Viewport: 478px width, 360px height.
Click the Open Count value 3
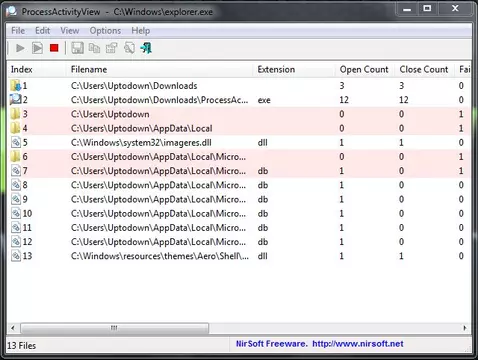[342, 86]
